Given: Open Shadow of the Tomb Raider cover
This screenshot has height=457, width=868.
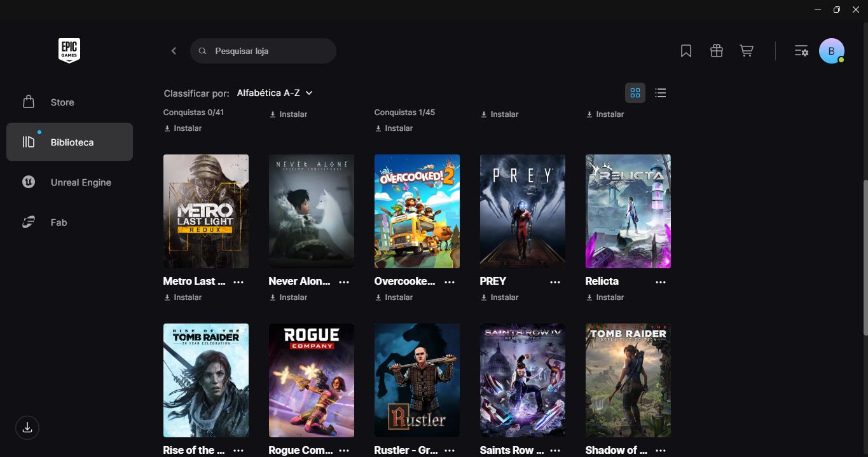Looking at the screenshot, I should [x=628, y=380].
